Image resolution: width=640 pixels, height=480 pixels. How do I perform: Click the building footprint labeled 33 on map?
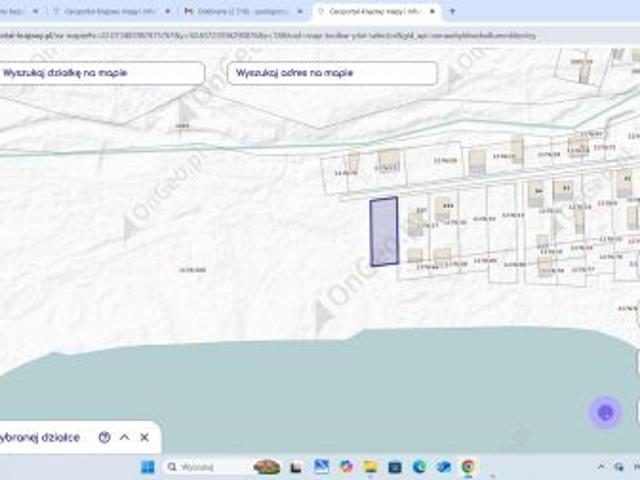point(563,190)
